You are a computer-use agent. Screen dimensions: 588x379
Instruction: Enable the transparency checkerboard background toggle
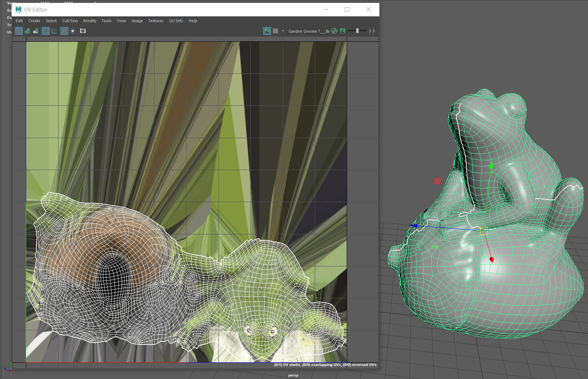click(x=275, y=31)
